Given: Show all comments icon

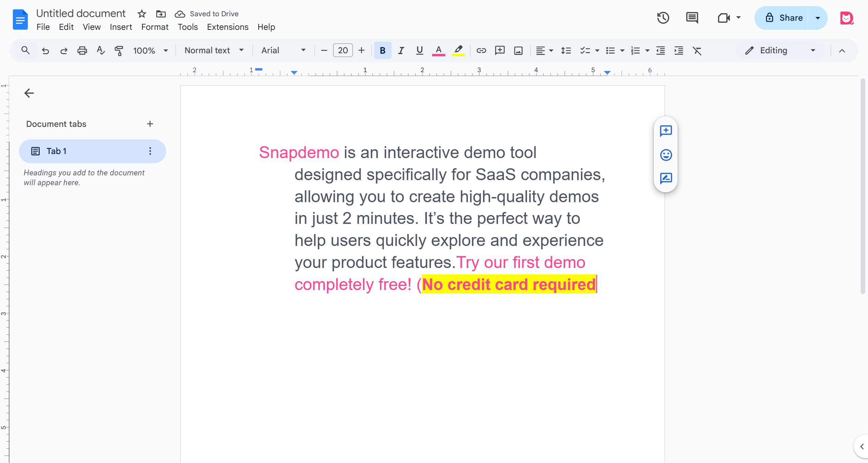Looking at the screenshot, I should point(692,18).
